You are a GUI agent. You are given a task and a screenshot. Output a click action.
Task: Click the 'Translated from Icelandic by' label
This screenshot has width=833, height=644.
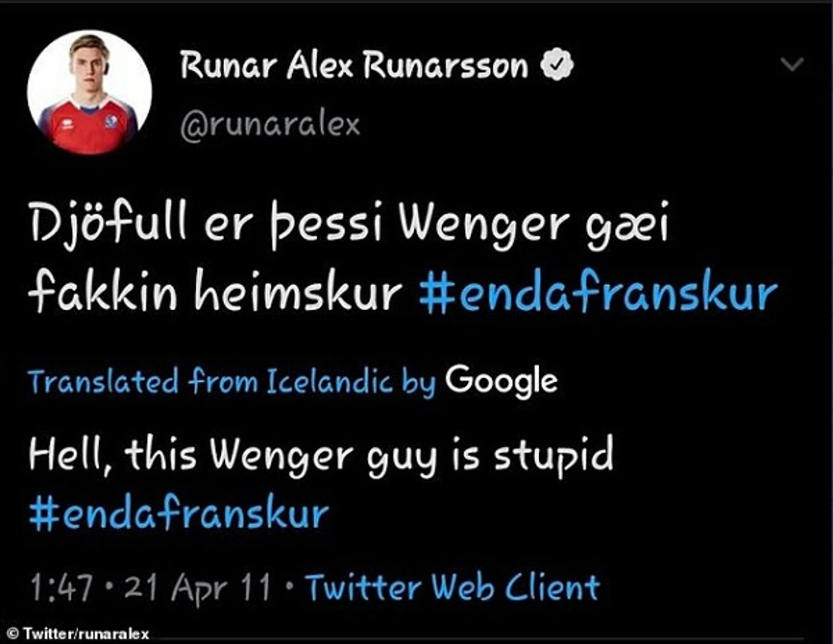coord(232,382)
